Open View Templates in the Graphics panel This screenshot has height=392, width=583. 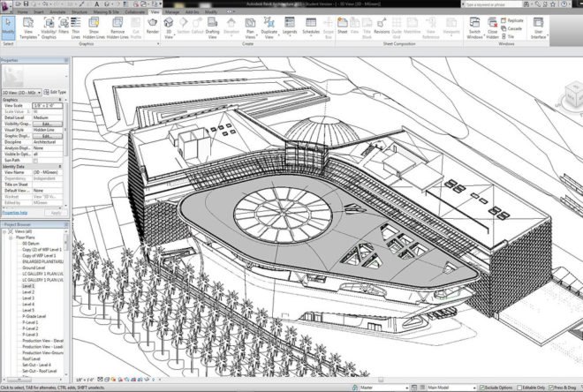(x=28, y=28)
